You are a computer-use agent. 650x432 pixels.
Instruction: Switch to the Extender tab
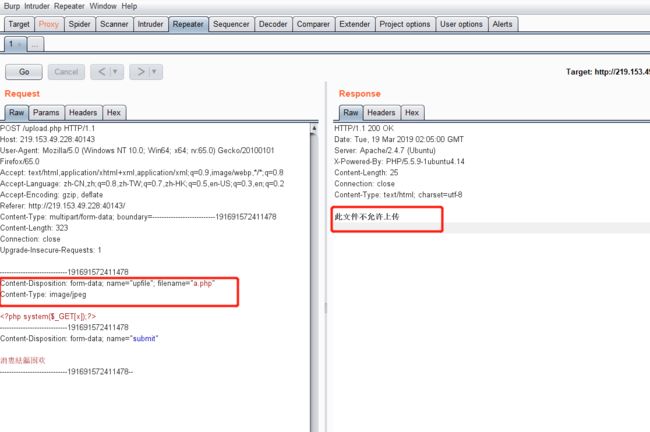pyautogui.click(x=354, y=24)
